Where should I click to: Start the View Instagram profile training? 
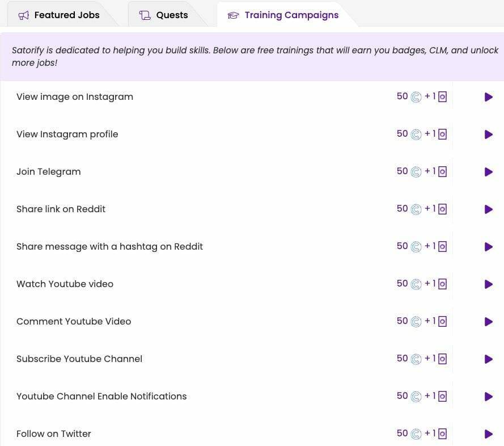[489, 134]
